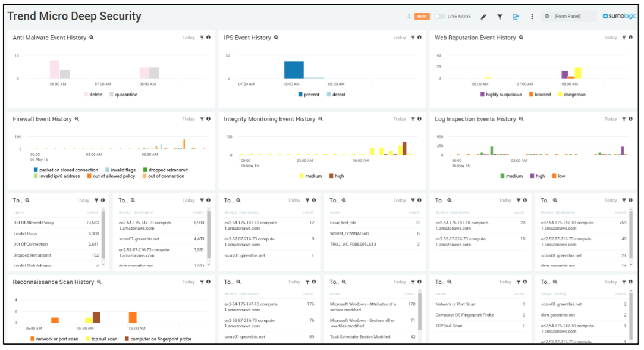
Task: Show info icon on Web Reputation panel
Action: click(630, 37)
